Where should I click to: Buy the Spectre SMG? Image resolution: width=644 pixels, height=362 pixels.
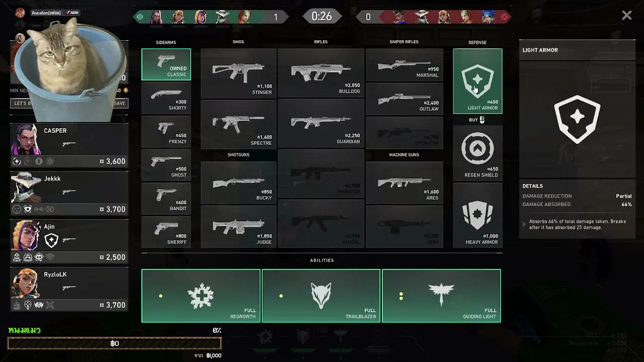pos(238,124)
